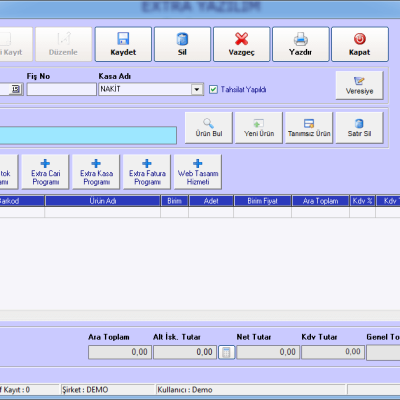
Task: Close the form with Kapat button
Action: pyautogui.click(x=360, y=44)
